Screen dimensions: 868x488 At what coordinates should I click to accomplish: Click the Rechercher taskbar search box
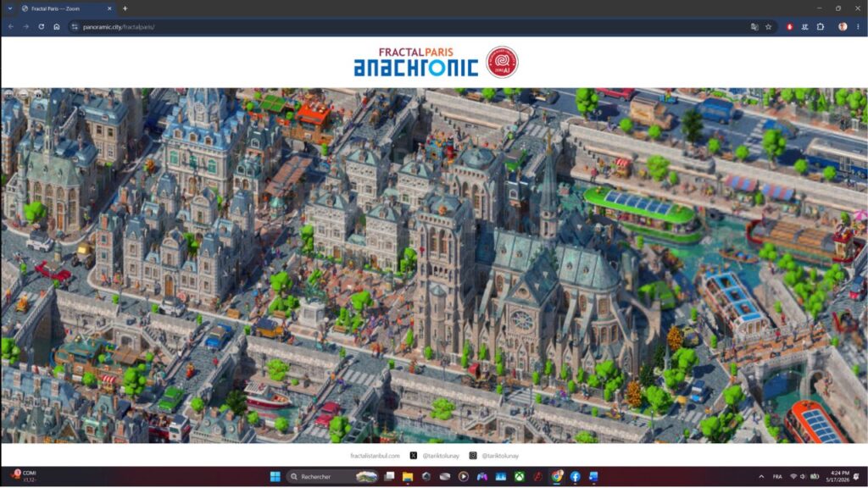tap(332, 476)
